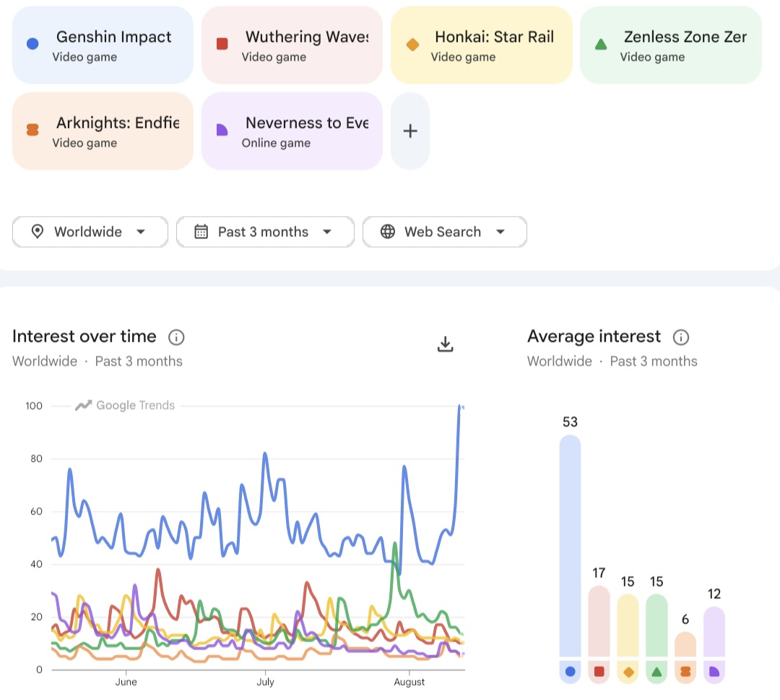Screen dimensions: 780x700
Task: Click the orange icon on Arknights: Endfield chip
Action: pos(32,130)
